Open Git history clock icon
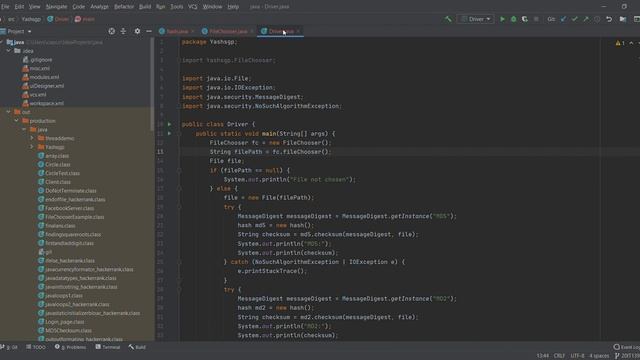 597,19
